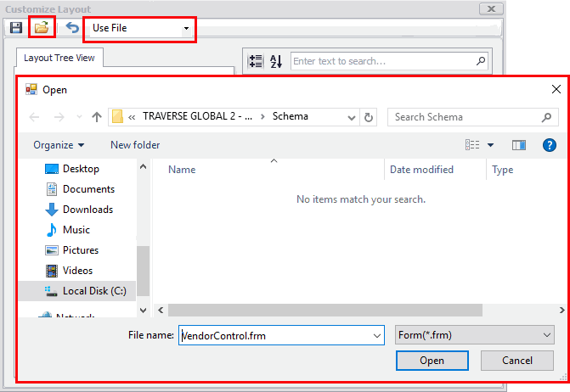Click the alphabetical sort icon
The height and width of the screenshot is (392, 570).
point(276,61)
